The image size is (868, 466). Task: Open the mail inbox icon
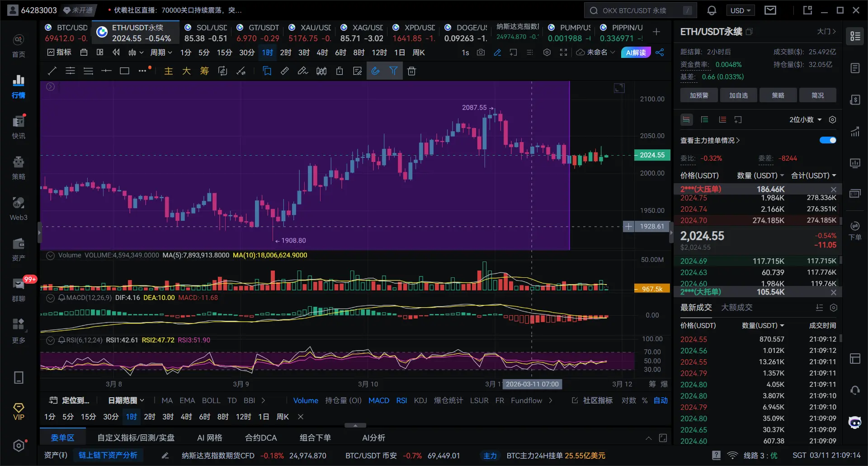(x=770, y=10)
